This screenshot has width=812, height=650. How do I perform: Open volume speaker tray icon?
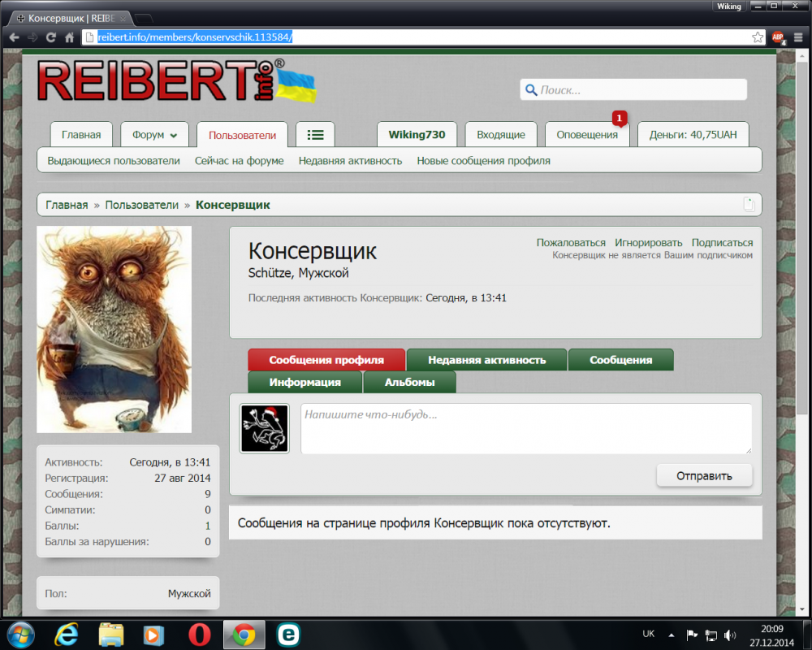[730, 635]
